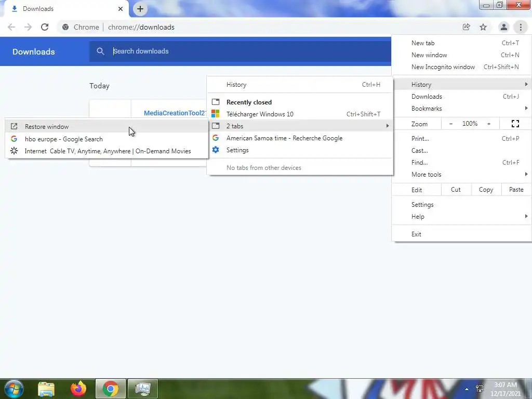Click the search magnifier icon in Downloads

pos(100,51)
